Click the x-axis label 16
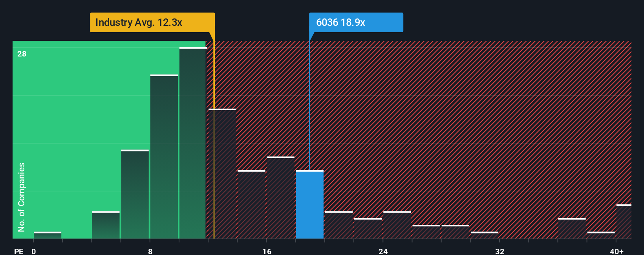This screenshot has height=255, width=644. 267,251
